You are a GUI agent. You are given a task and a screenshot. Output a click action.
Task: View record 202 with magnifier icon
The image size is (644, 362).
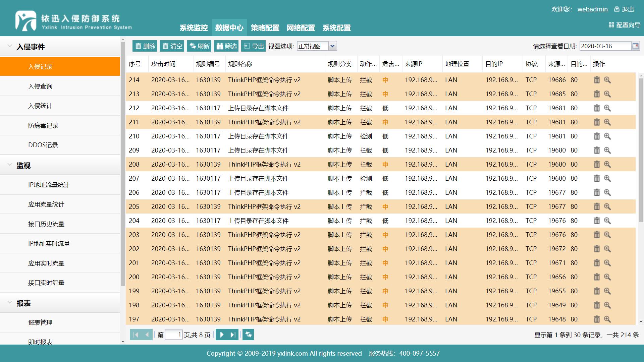click(x=607, y=249)
